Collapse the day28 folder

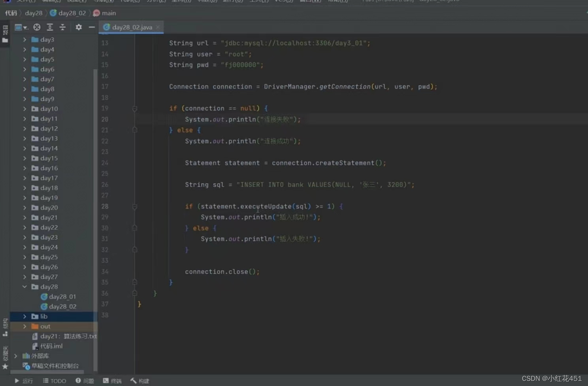click(x=24, y=287)
